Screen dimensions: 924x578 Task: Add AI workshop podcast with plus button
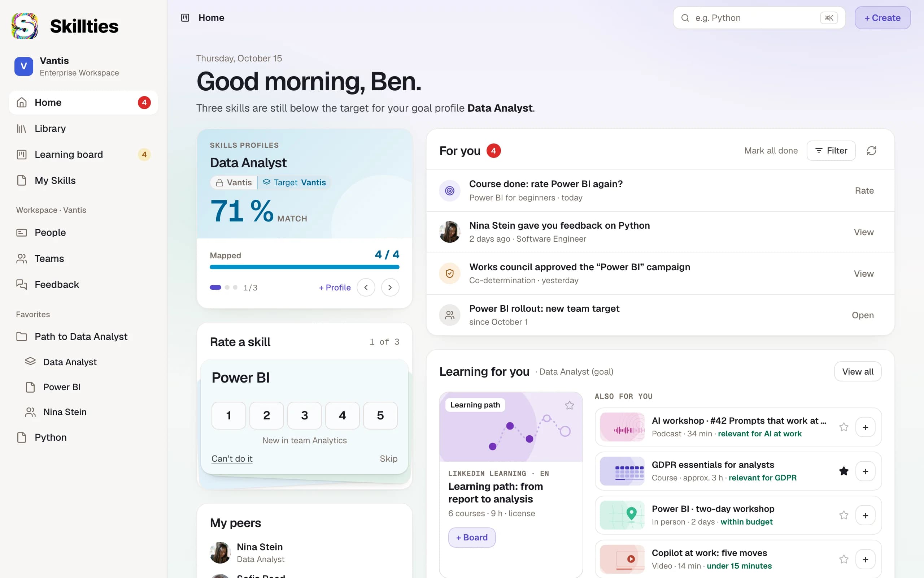point(865,427)
